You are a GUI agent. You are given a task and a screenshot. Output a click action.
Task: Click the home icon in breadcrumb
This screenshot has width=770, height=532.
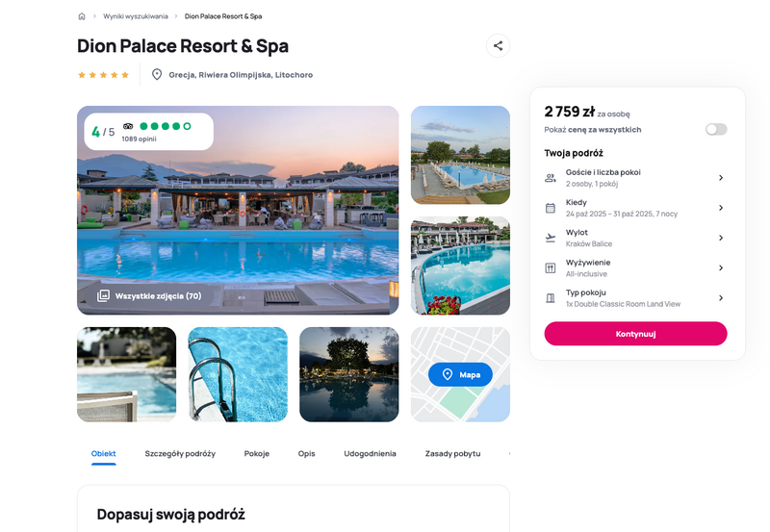coord(82,16)
